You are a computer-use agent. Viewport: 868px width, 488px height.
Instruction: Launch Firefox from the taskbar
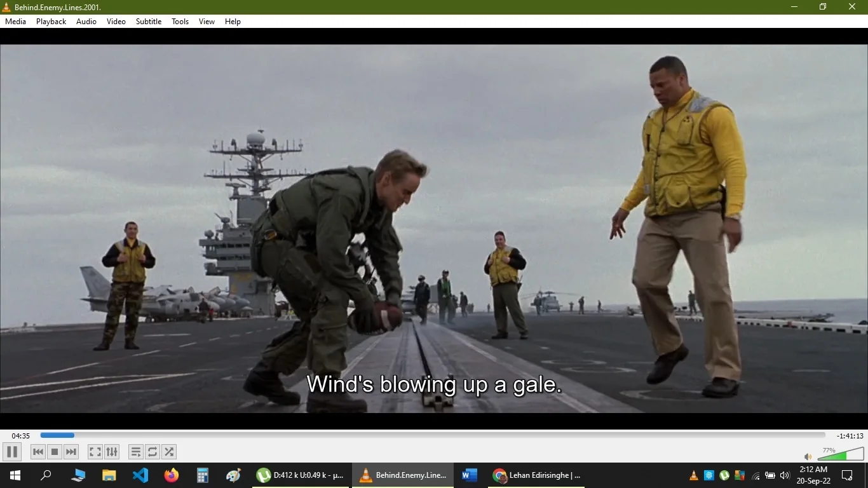point(172,475)
